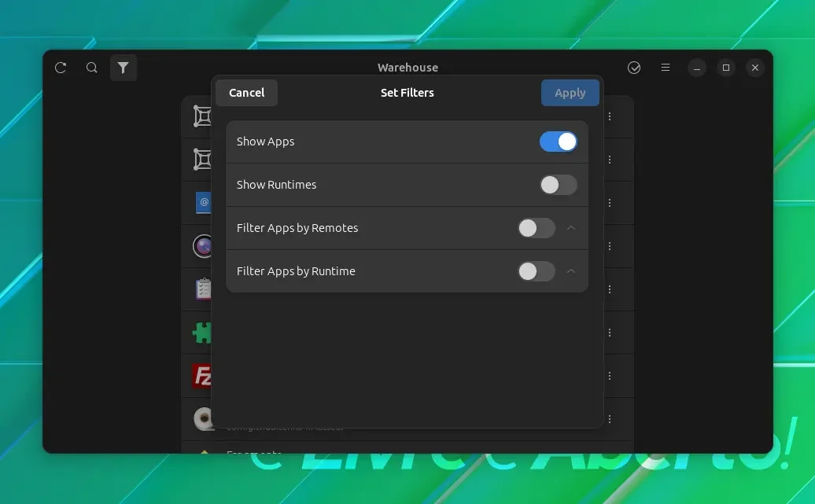The image size is (815, 504).
Task: Expand the Filter Apps by Remotes chevron
Action: tap(570, 228)
